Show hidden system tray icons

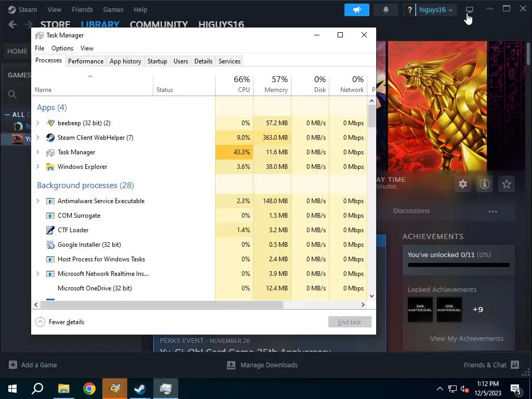coord(440,389)
